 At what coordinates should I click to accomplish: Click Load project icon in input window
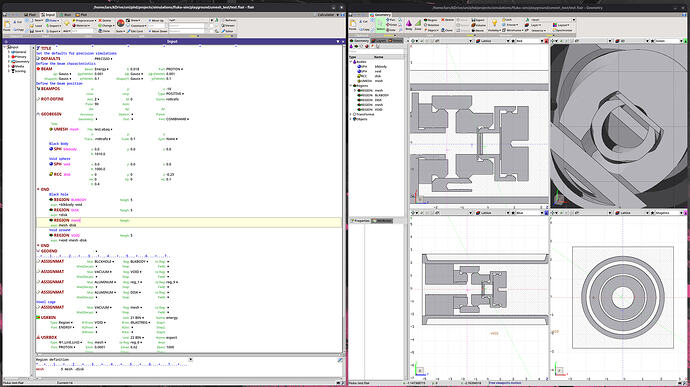(36, 26)
